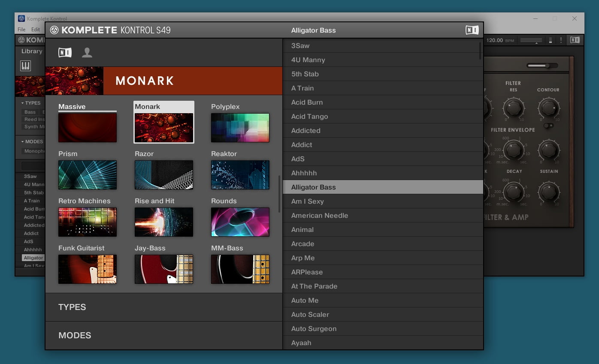
Task: Select the MM-Bass product thumbnail
Action: coord(240,269)
